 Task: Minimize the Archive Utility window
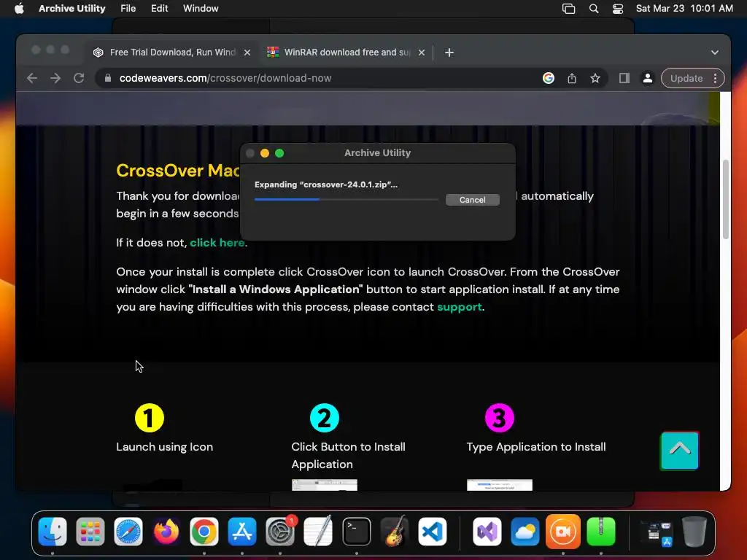pos(265,153)
